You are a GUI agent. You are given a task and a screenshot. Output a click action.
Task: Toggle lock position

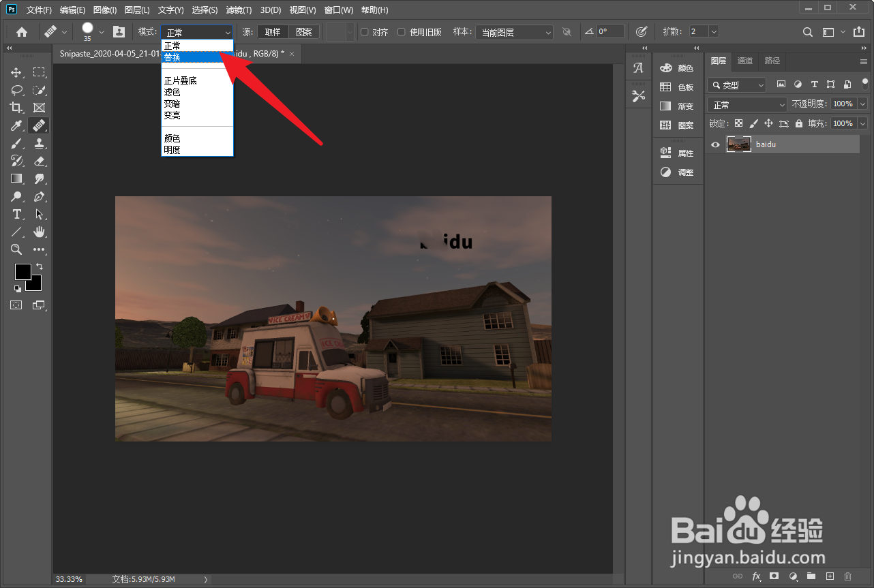[x=768, y=123]
